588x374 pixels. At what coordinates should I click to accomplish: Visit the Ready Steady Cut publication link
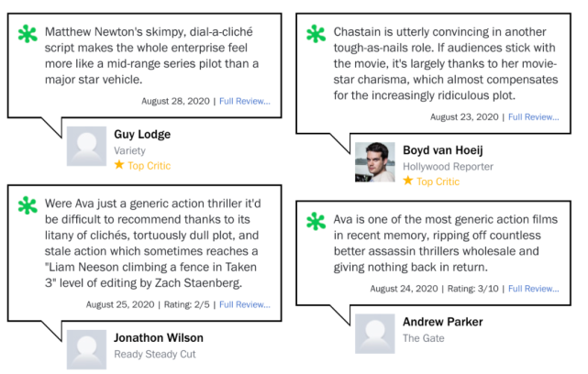(155, 354)
